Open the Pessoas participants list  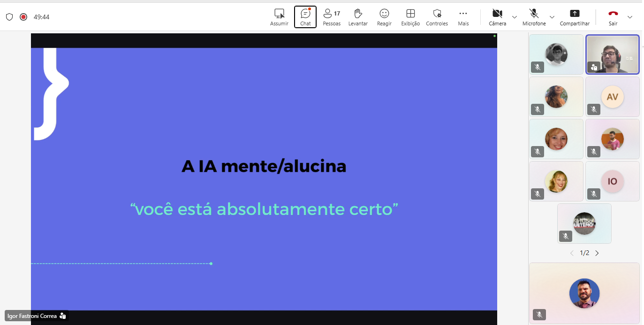(332, 17)
